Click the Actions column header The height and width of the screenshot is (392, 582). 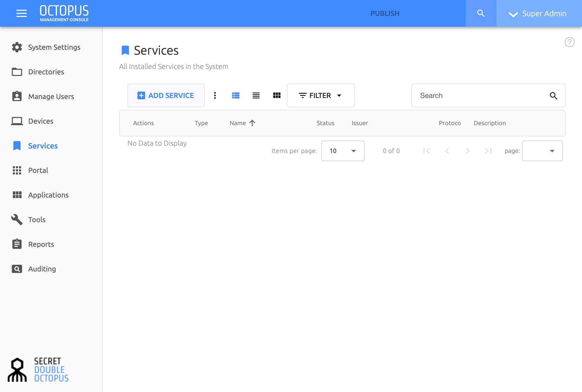pyautogui.click(x=143, y=123)
